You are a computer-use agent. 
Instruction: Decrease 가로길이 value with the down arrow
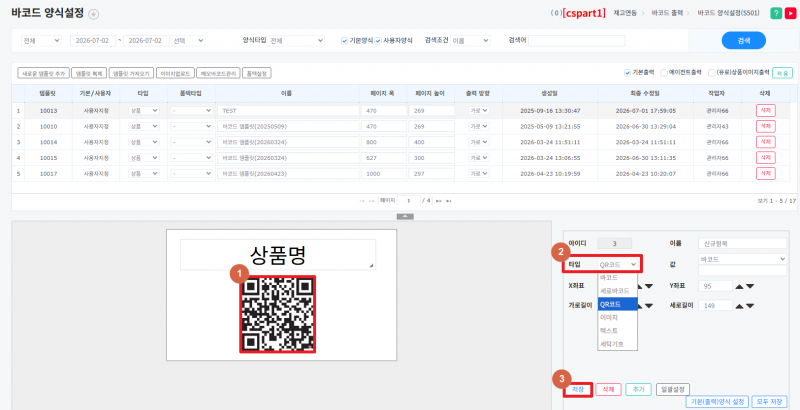648,305
